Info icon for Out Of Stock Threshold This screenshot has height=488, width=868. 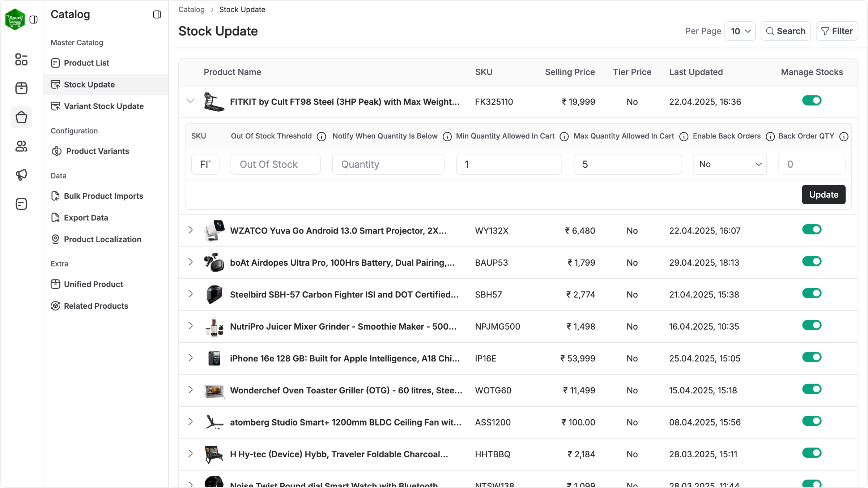[x=322, y=137]
